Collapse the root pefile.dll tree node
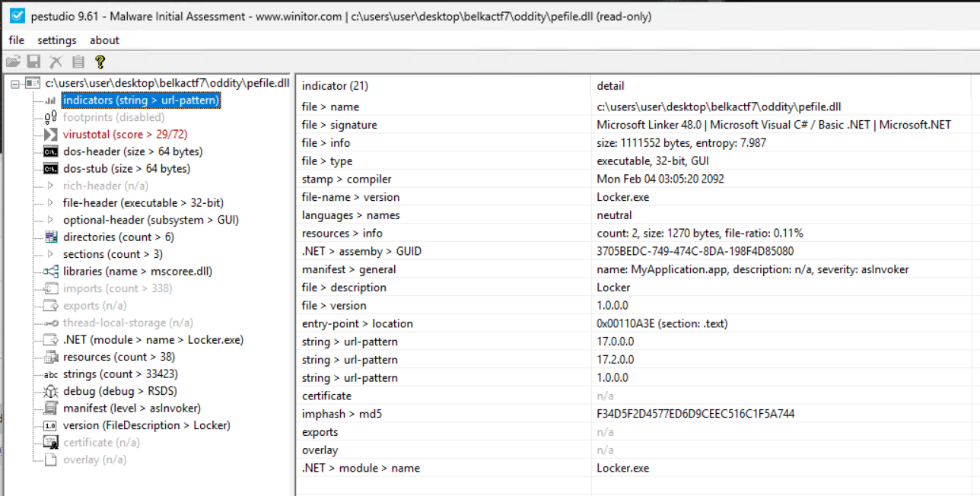The image size is (980, 496). tap(15, 83)
